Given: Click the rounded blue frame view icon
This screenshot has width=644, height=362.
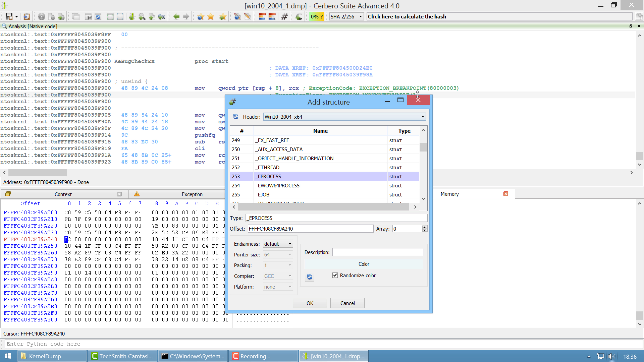Looking at the screenshot, I should (120, 16).
